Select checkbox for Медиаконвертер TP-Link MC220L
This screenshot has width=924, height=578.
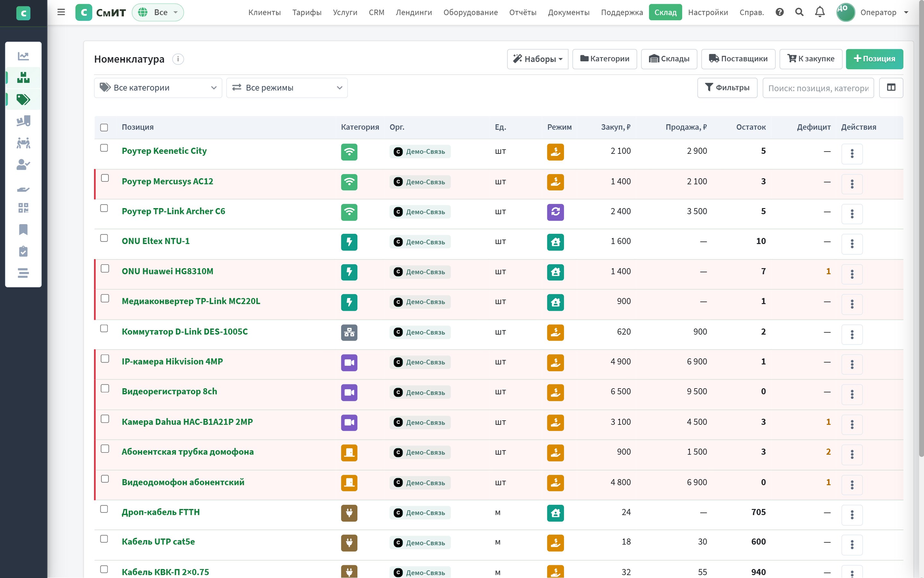[105, 299]
